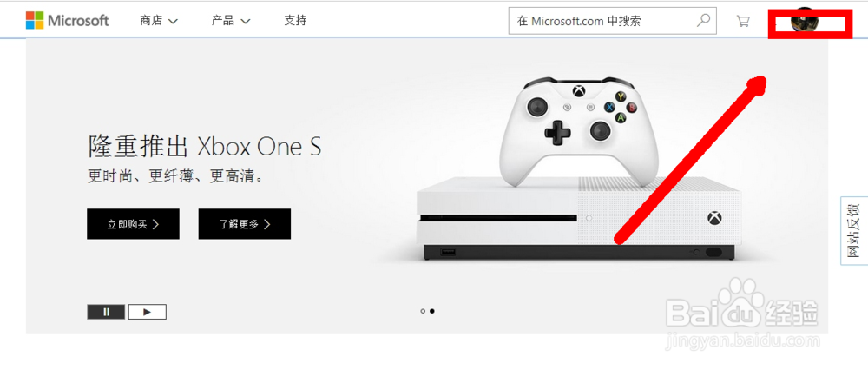Click the 立即购买 button

coord(133,224)
